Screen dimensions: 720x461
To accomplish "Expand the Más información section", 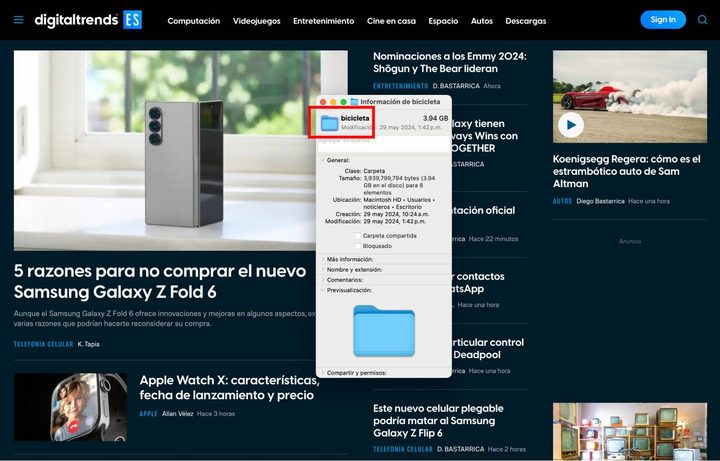I will click(322, 259).
